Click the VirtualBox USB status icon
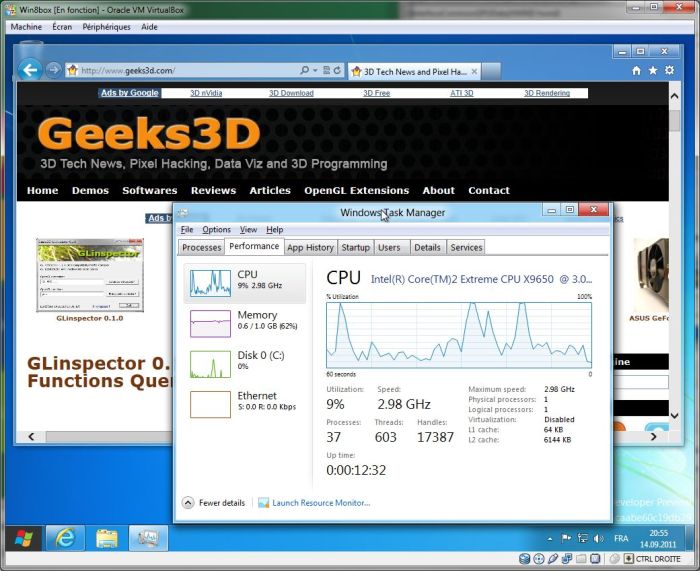 tap(553, 558)
